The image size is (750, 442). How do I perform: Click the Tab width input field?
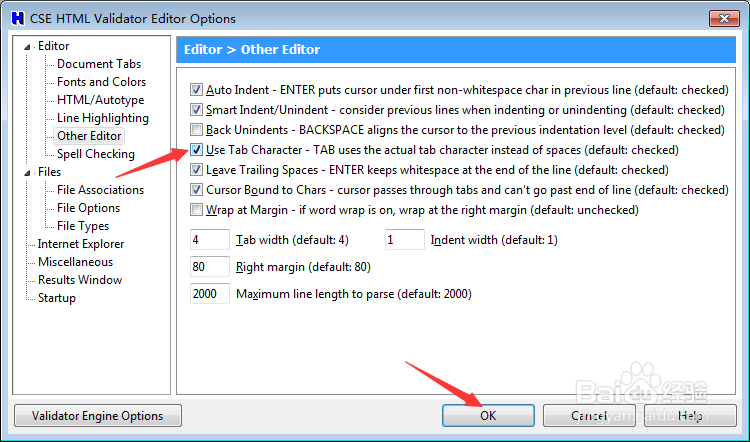coord(210,240)
